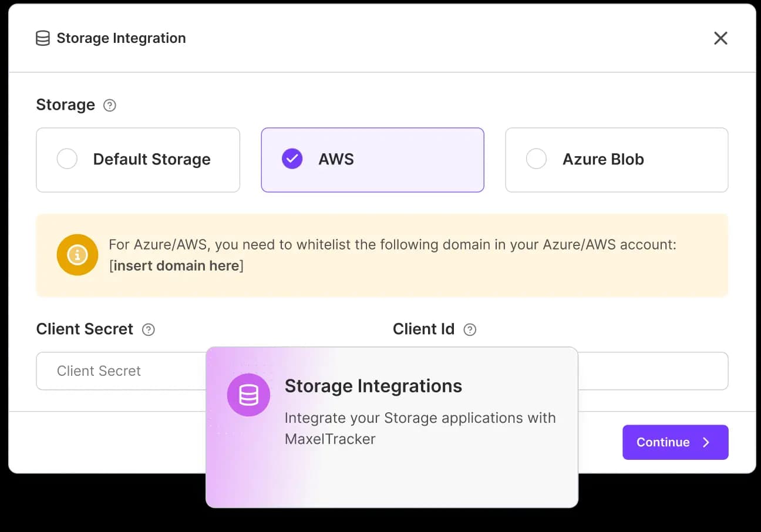Click the Client Secret field label
761x532 pixels.
click(x=85, y=329)
